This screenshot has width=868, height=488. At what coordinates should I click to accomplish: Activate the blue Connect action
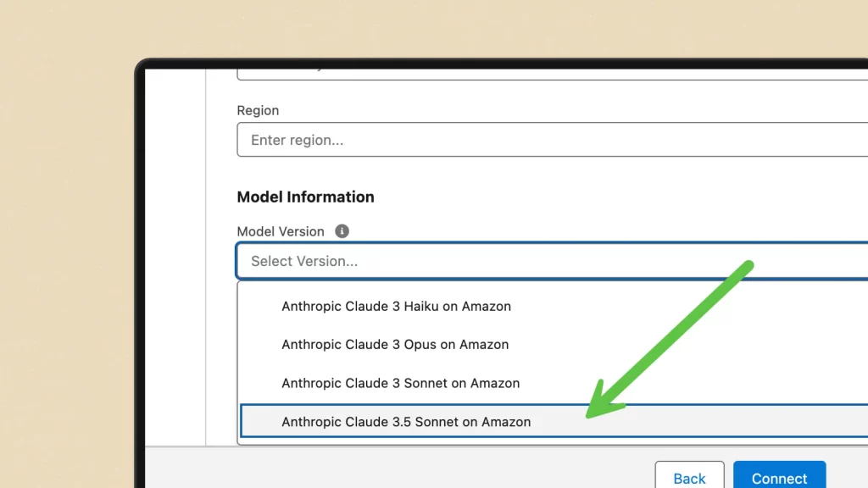coord(779,476)
